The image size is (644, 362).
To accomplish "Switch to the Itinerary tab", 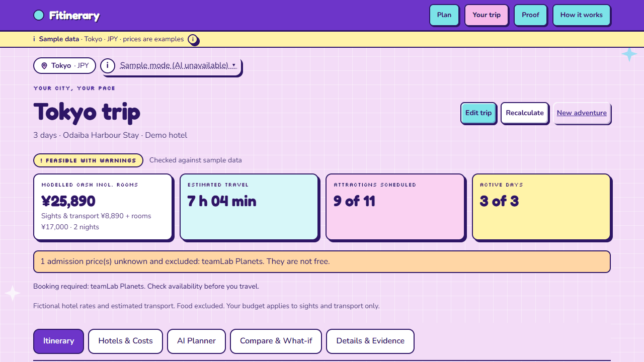I will 58,341.
